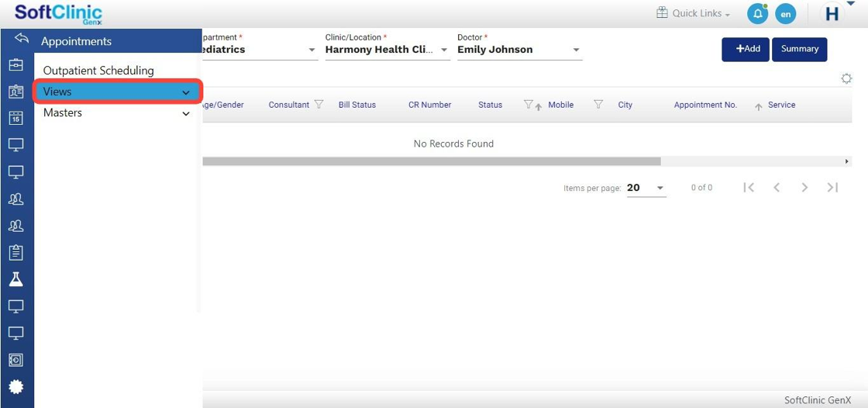868x408 pixels.
Task: Click the SoftClinic GenX logo
Action: 58,14
